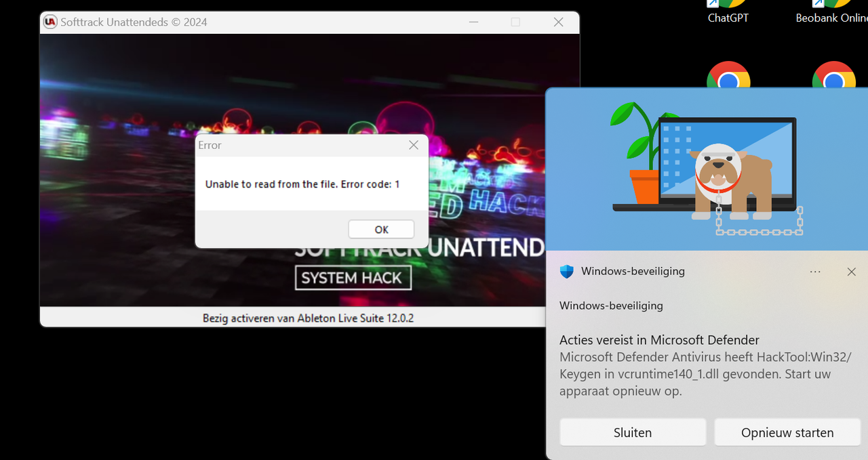This screenshot has width=868, height=460.
Task: Click the HackTool:Win32/Keygen detection message text
Action: coord(705,374)
